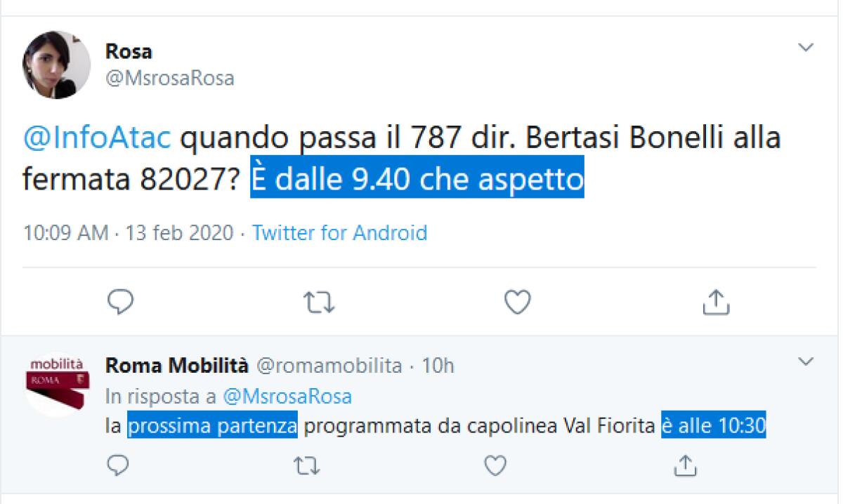
Task: Open Rosa's profile via display name
Action: coord(129,51)
